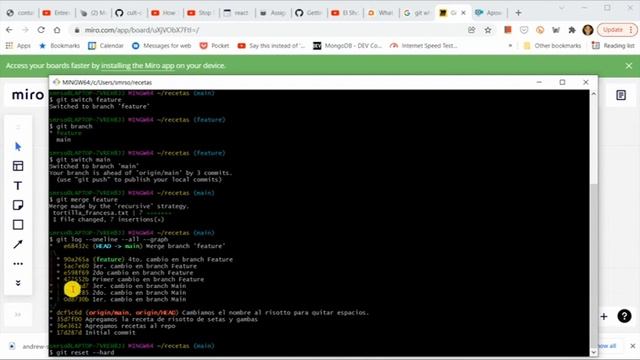Open a new browser tab
The image size is (640, 360).
click(518, 13)
